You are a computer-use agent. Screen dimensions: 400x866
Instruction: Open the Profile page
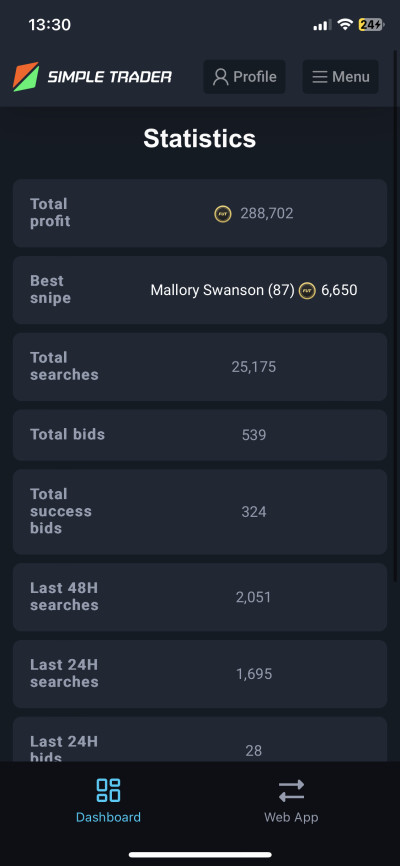[x=244, y=77]
